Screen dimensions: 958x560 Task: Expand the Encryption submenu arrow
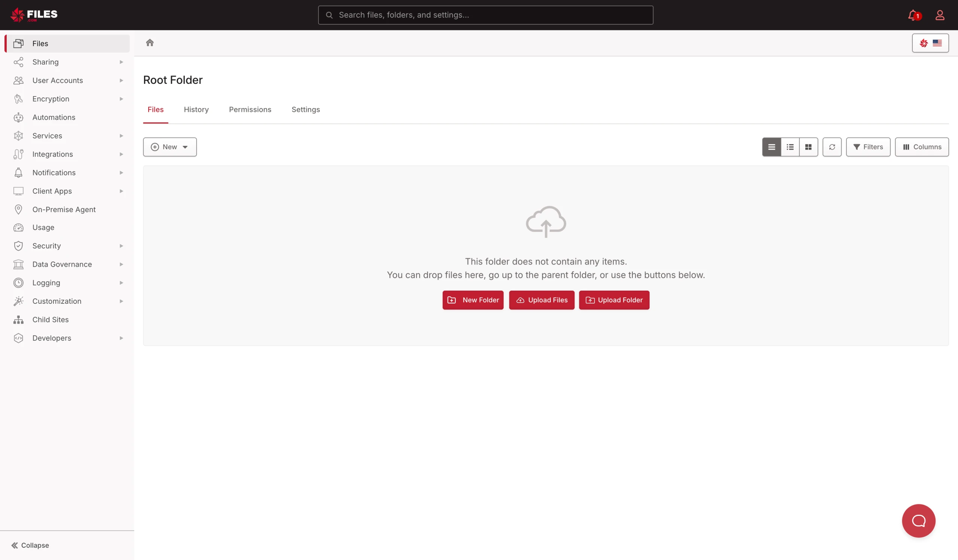pos(121,99)
